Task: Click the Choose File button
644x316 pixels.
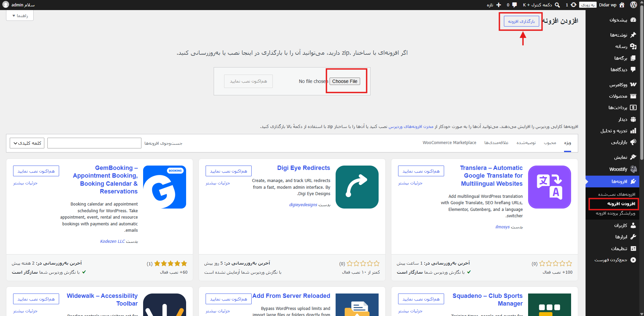Action: point(345,81)
